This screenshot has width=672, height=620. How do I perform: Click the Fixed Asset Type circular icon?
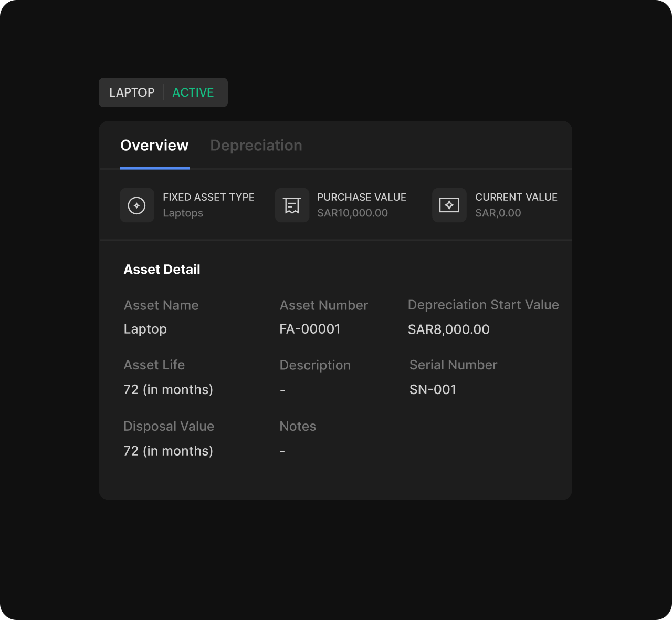(x=137, y=205)
